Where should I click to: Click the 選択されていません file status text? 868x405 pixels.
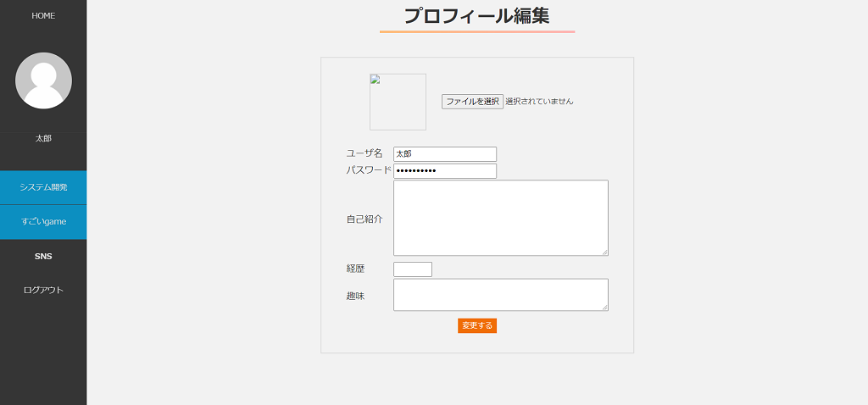[539, 102]
